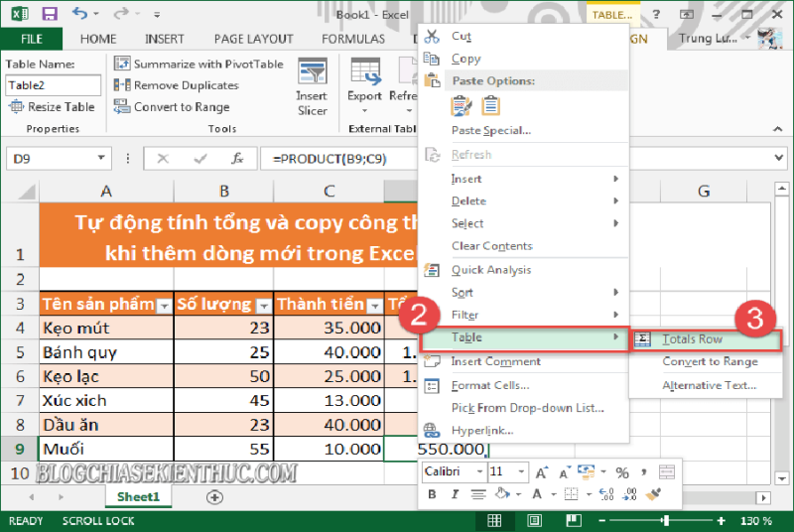Choose the second Paste option clipboard icon
794x532 pixels.
tap(490, 106)
